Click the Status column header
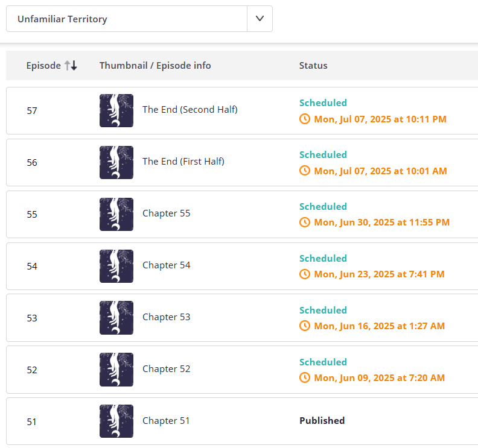This screenshot has width=478, height=448. pos(313,66)
